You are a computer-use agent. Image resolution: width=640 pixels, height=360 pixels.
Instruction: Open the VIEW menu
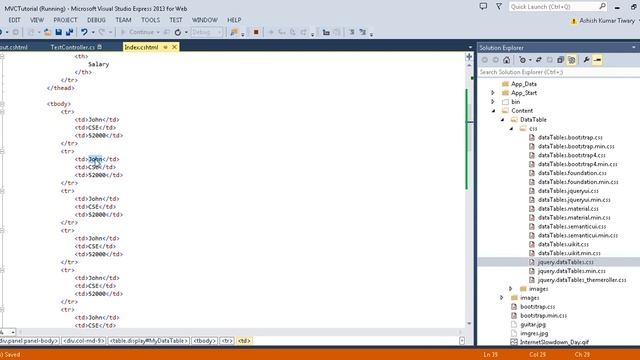[x=37, y=20]
